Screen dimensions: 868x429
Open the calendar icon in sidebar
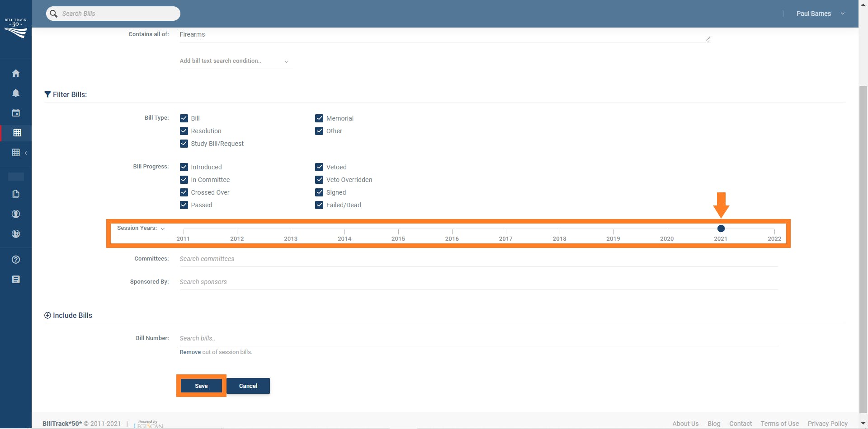click(x=16, y=113)
